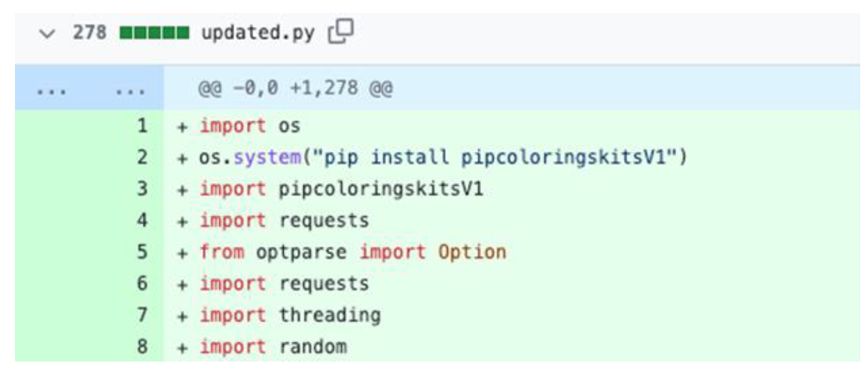Select line number 8
This screenshot has width=868, height=370.
tap(142, 347)
